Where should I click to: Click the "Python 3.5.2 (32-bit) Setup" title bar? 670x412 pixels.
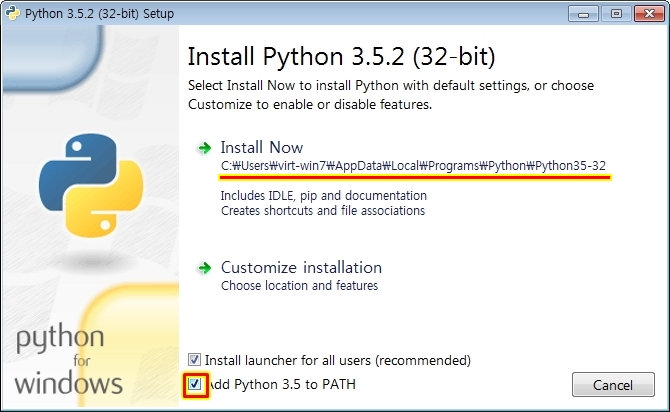coord(99,14)
